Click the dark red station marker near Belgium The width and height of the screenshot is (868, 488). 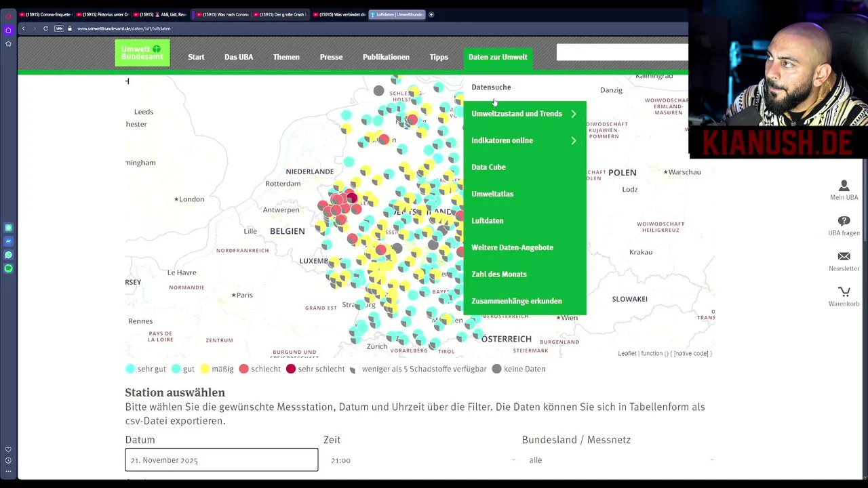pos(351,198)
